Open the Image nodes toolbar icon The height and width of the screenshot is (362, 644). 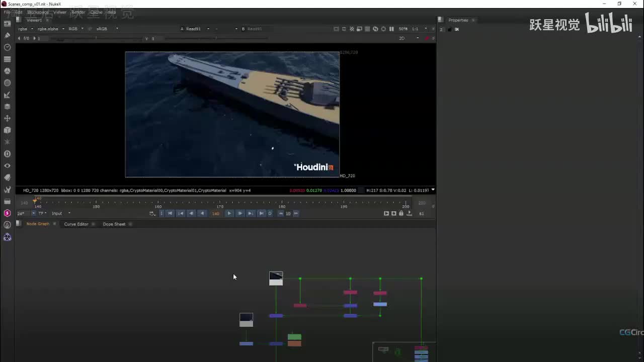[7, 24]
